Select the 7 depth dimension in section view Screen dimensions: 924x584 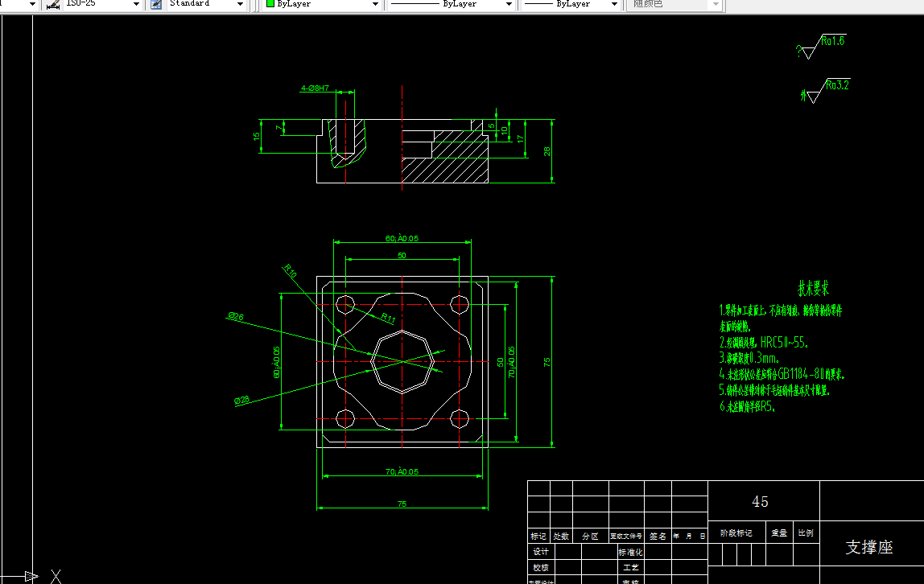(279, 127)
